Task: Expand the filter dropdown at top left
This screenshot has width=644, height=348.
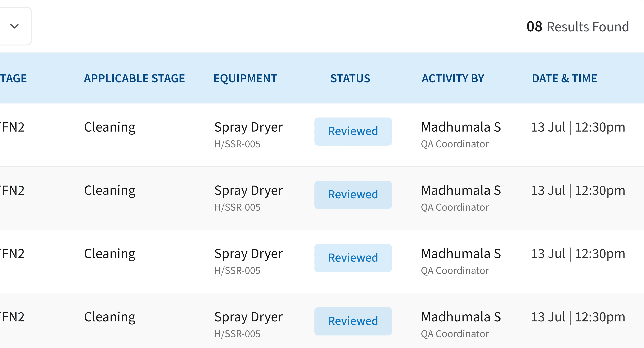Action: point(14,26)
